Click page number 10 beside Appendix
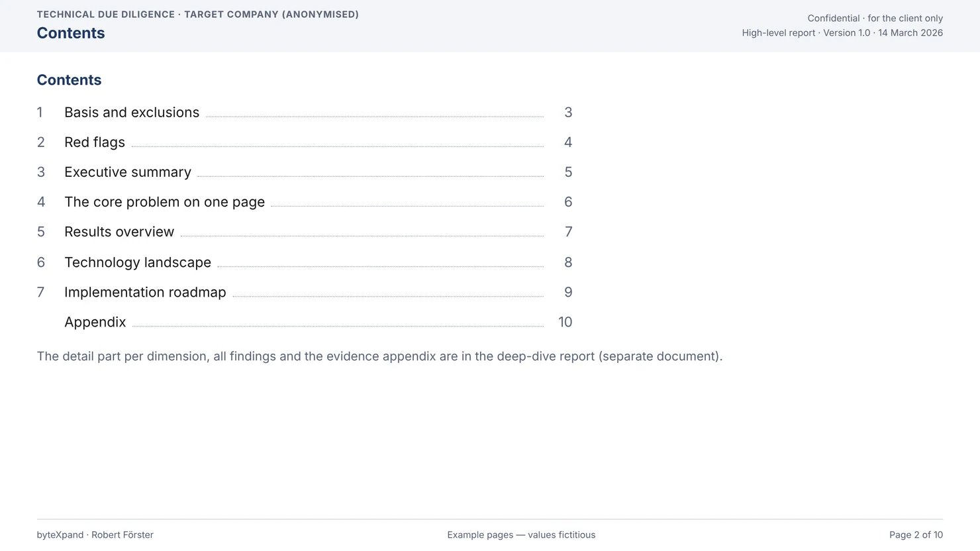This screenshot has width=980, height=551. pyautogui.click(x=565, y=322)
